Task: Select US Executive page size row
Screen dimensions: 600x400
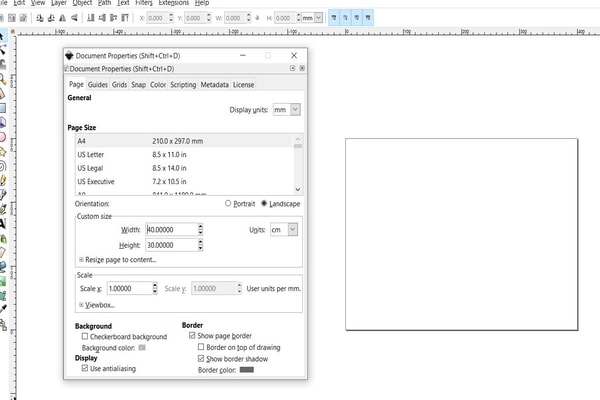Action: coord(184,181)
